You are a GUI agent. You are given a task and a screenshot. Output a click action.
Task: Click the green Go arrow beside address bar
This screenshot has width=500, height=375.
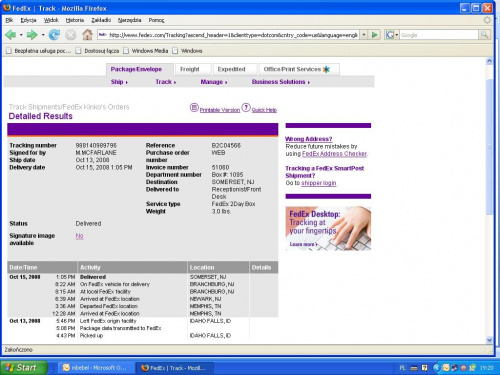click(375, 35)
